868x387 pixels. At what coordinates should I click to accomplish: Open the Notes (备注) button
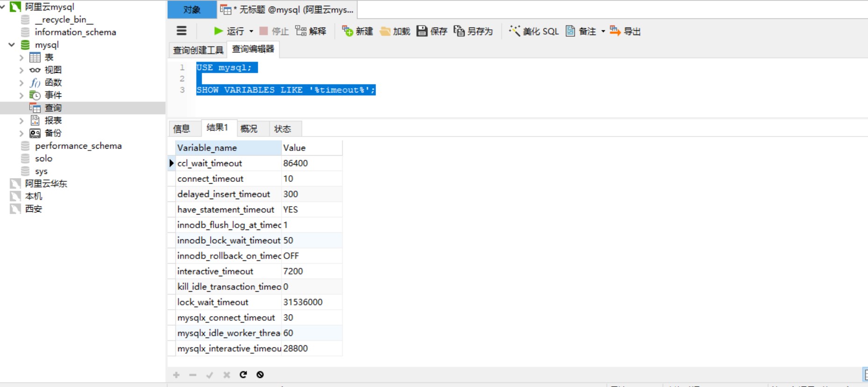click(x=581, y=31)
